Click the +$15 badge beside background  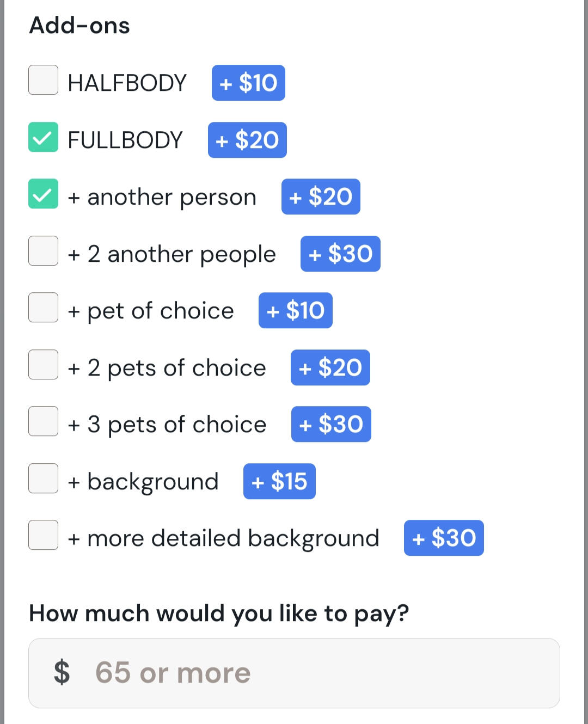(279, 481)
